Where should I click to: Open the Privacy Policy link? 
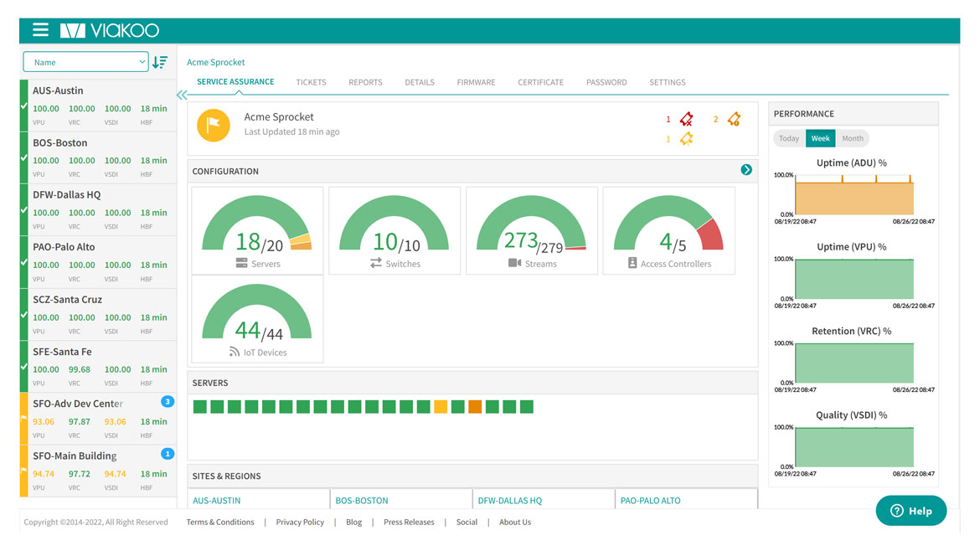coord(300,522)
